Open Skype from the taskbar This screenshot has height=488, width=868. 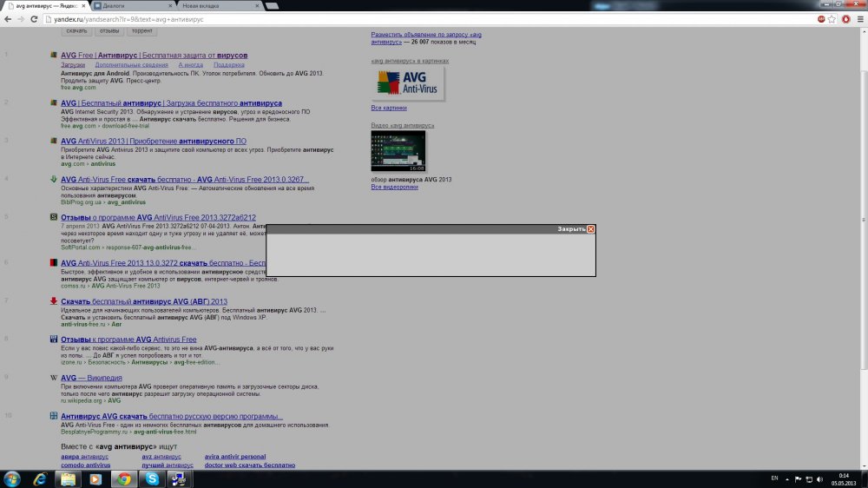click(x=152, y=479)
